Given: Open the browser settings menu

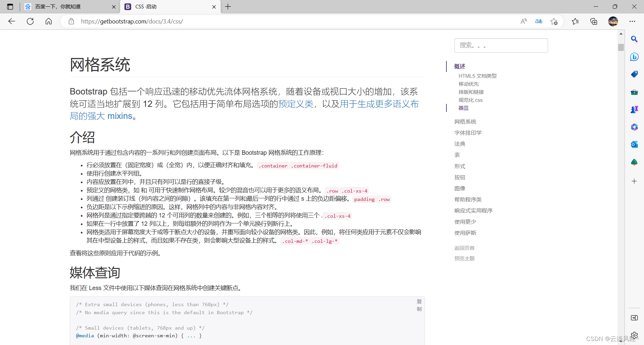Looking at the screenshot, I should pyautogui.click(x=633, y=21).
